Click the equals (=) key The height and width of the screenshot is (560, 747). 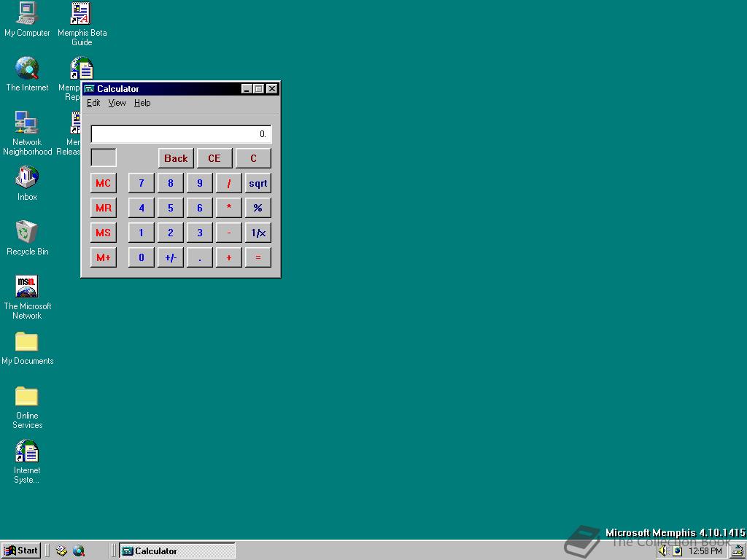(x=258, y=257)
